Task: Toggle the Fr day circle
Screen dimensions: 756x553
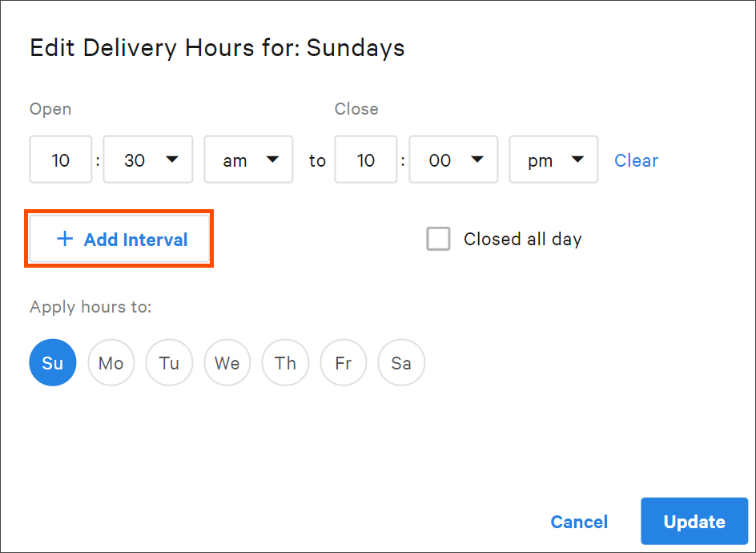Action: [x=344, y=362]
